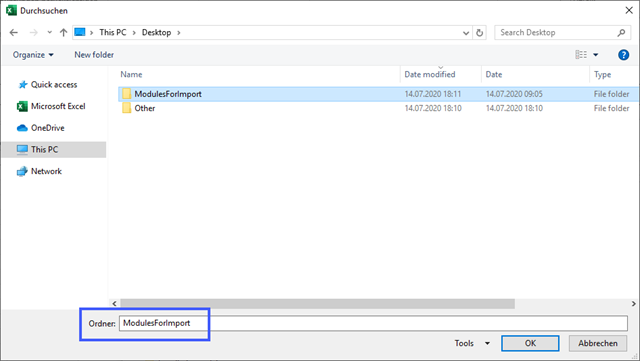Screen dimensions: 640x361
Task: Expand the address bar history dropdown
Action: pos(466,33)
